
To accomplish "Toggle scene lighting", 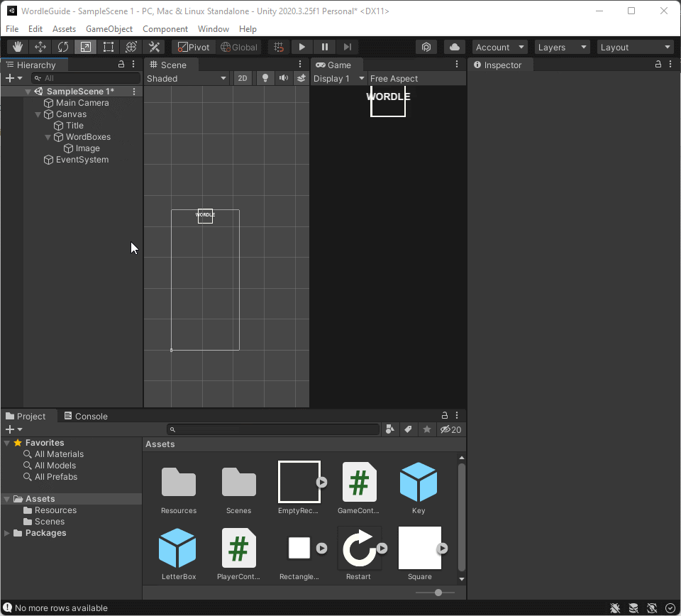I will click(x=265, y=78).
